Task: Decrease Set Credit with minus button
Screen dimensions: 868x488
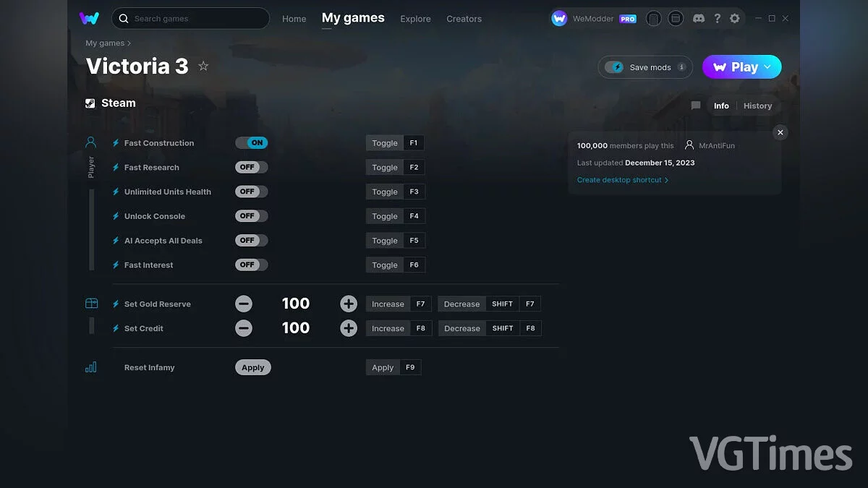Action: pos(244,328)
